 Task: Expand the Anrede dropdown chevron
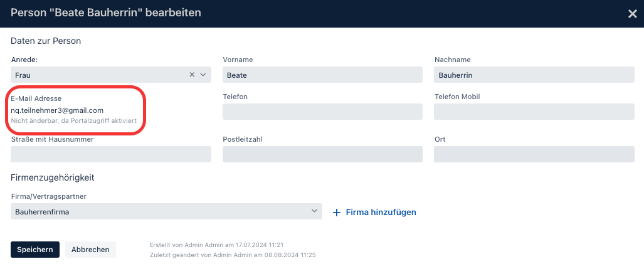[203, 75]
